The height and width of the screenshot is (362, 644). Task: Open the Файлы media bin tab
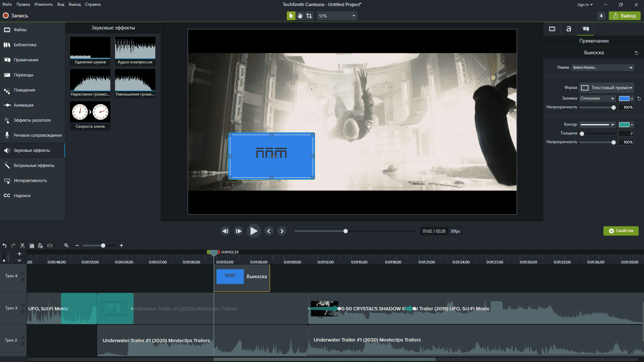32,30
